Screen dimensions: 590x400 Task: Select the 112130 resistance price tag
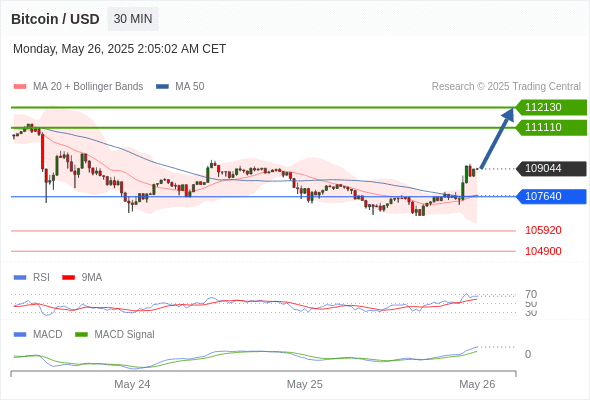(x=551, y=107)
